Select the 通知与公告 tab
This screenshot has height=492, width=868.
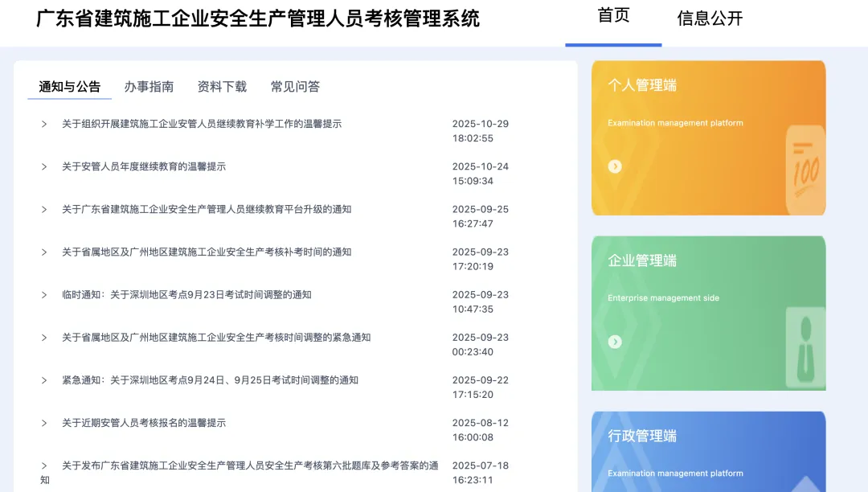click(70, 86)
